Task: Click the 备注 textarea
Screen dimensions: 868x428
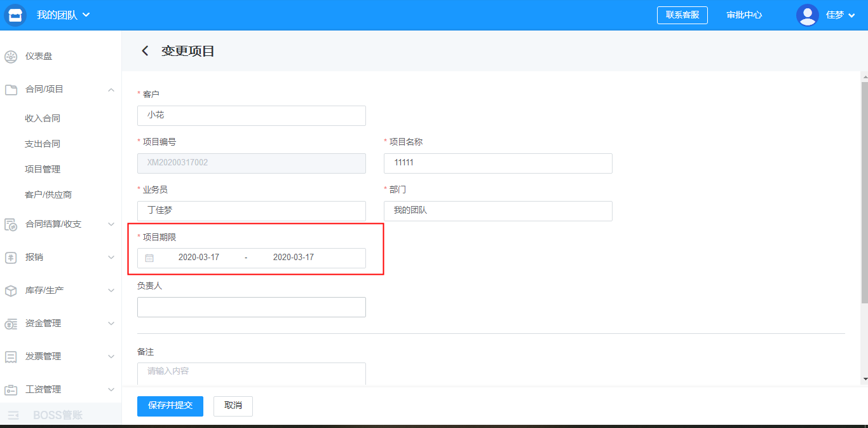Action: (x=252, y=374)
